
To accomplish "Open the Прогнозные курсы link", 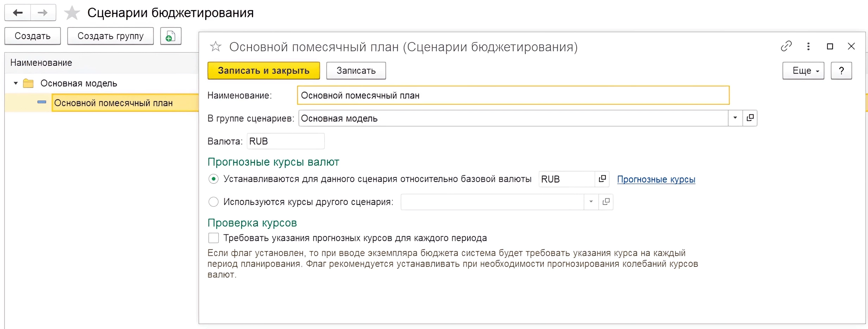I will [x=656, y=179].
